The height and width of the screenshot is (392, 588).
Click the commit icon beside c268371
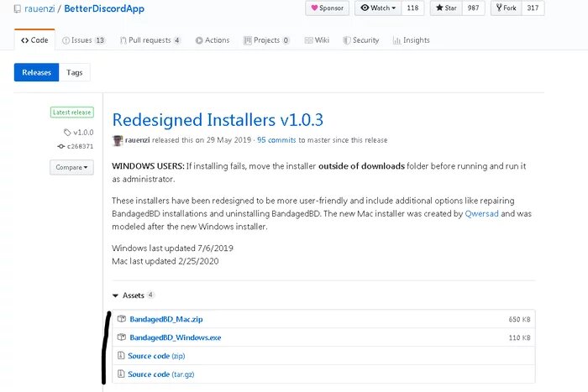pos(61,146)
